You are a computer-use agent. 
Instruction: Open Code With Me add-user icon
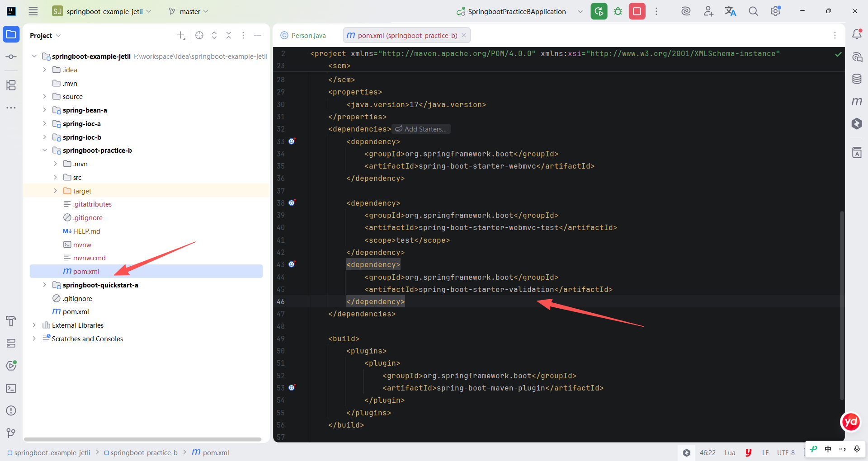[x=708, y=11]
